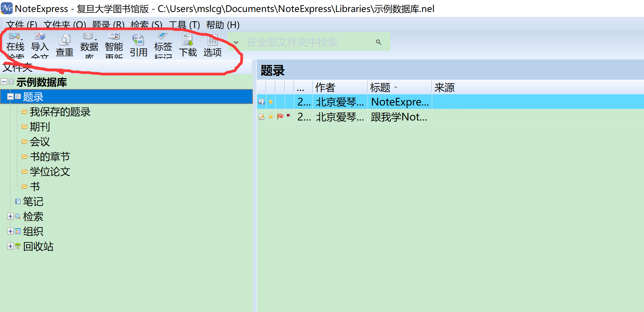
Task: Expand the 检索 tree node
Action: point(10,216)
